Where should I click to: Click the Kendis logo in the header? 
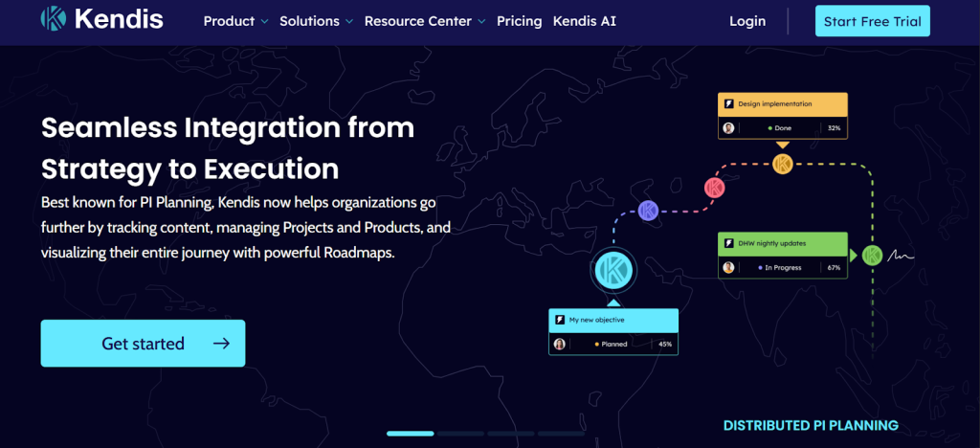coord(101,20)
